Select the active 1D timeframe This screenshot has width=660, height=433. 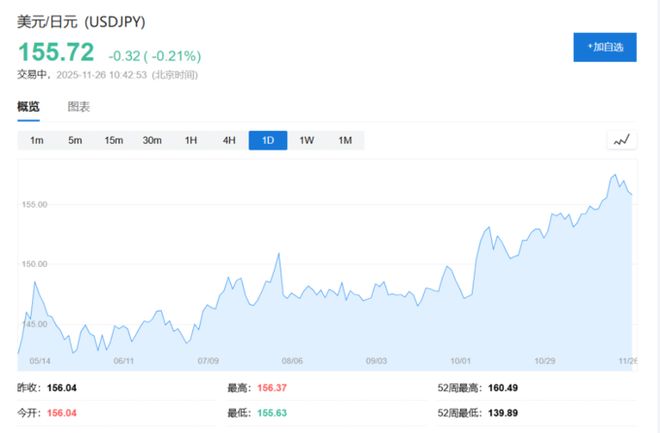(x=268, y=141)
